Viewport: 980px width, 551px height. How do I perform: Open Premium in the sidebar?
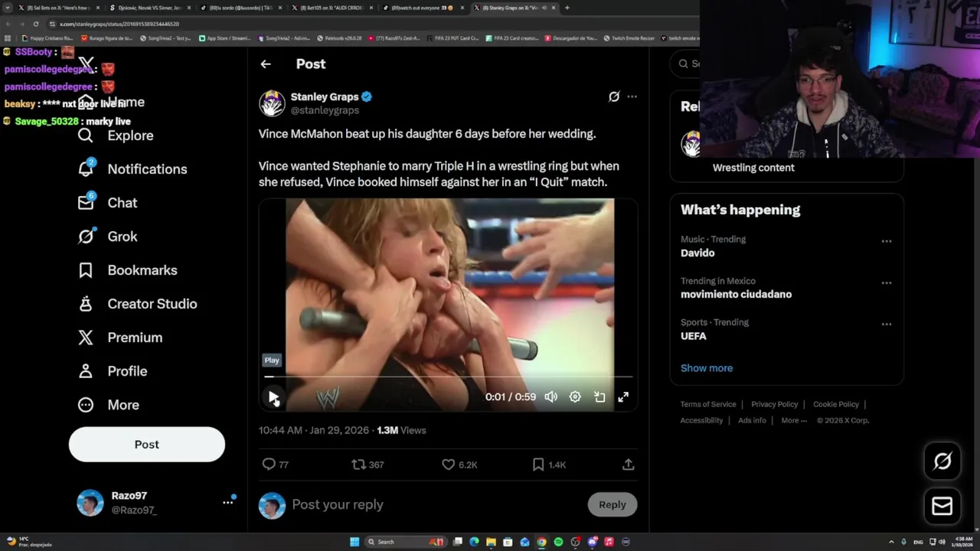tap(119, 337)
